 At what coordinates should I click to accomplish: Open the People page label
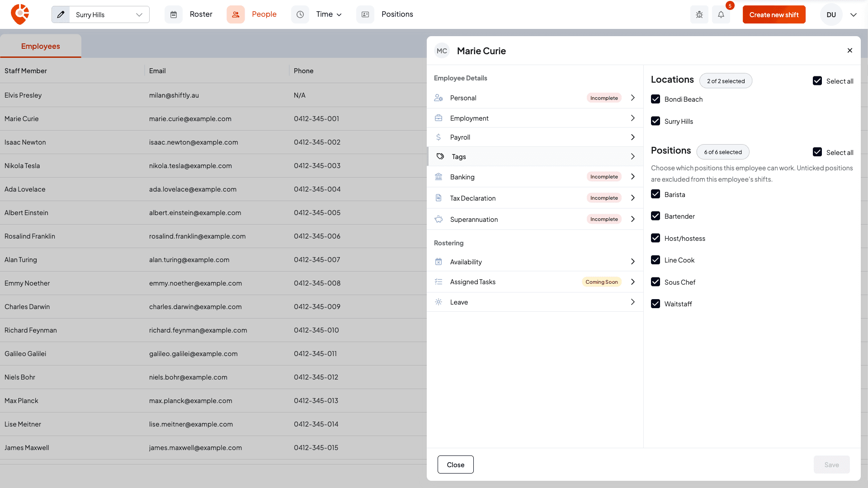[x=264, y=14]
